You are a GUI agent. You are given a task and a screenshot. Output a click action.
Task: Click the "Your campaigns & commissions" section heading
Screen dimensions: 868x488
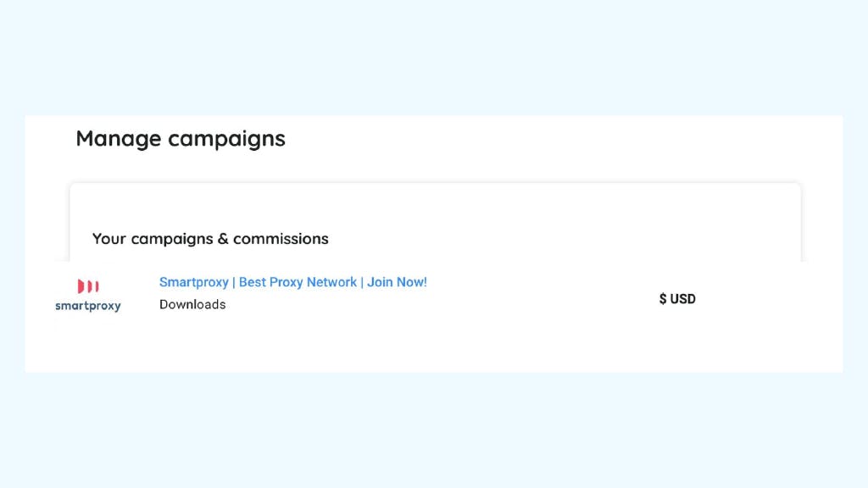pos(210,238)
